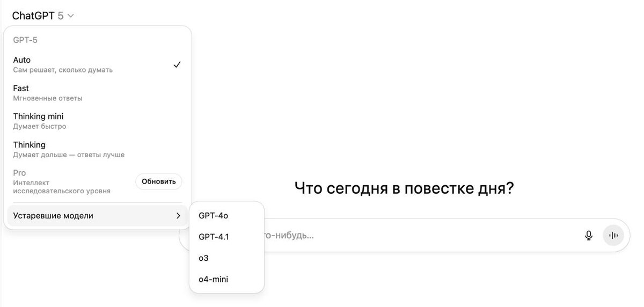Select the Auto model option
The height and width of the screenshot is (307, 644).
pos(97,64)
